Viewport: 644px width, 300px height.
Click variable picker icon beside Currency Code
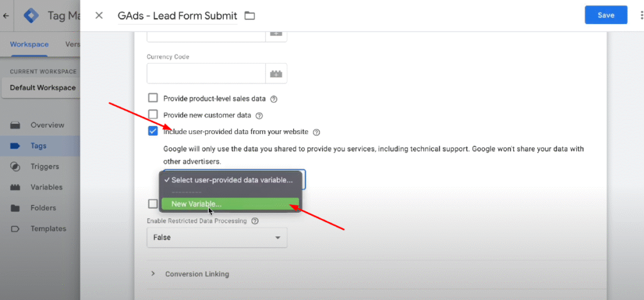277,74
